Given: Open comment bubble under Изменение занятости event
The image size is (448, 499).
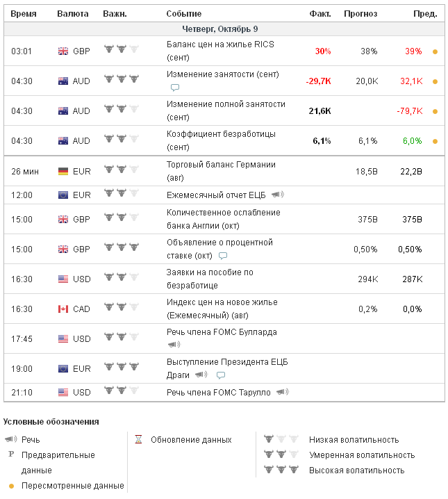Looking at the screenshot, I should click(175, 88).
